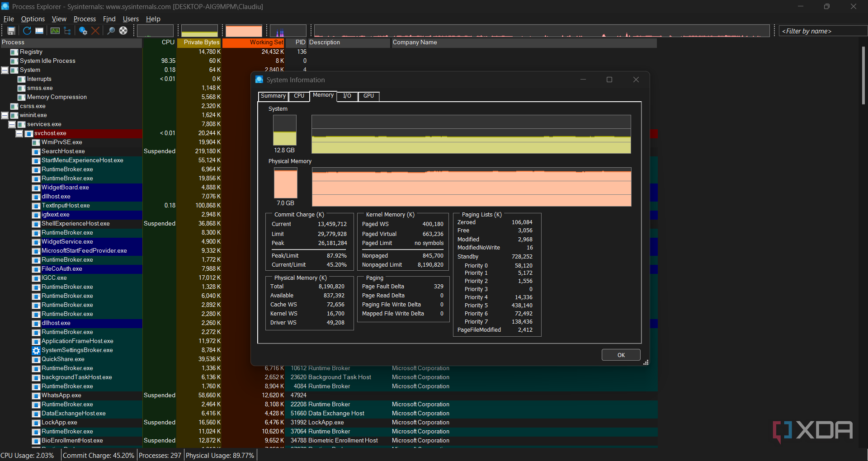
Task: Click the crosshair Find Window's Process icon
Action: (x=123, y=31)
